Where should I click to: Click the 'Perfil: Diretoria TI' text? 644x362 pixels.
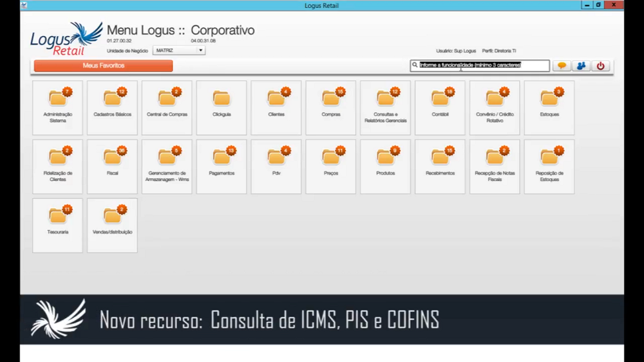(x=499, y=51)
